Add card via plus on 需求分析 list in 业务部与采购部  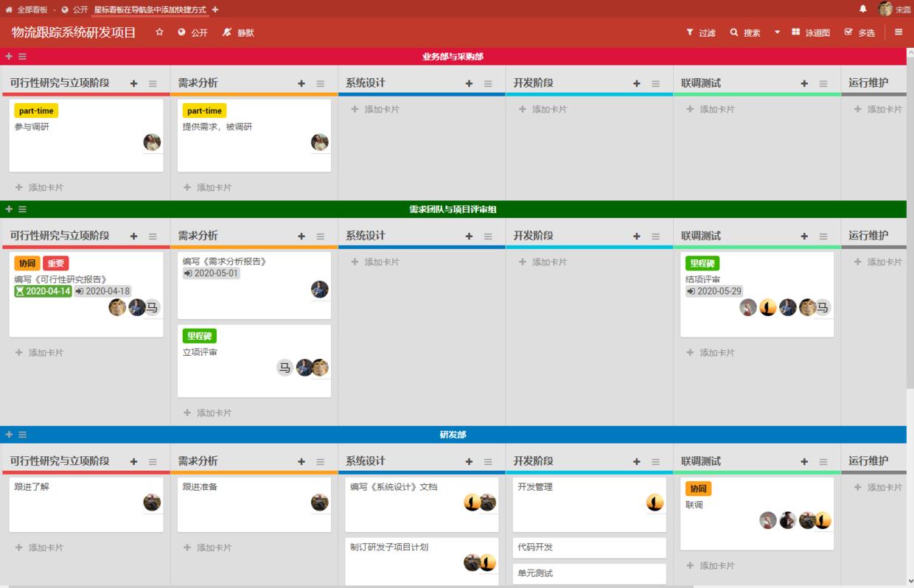301,84
